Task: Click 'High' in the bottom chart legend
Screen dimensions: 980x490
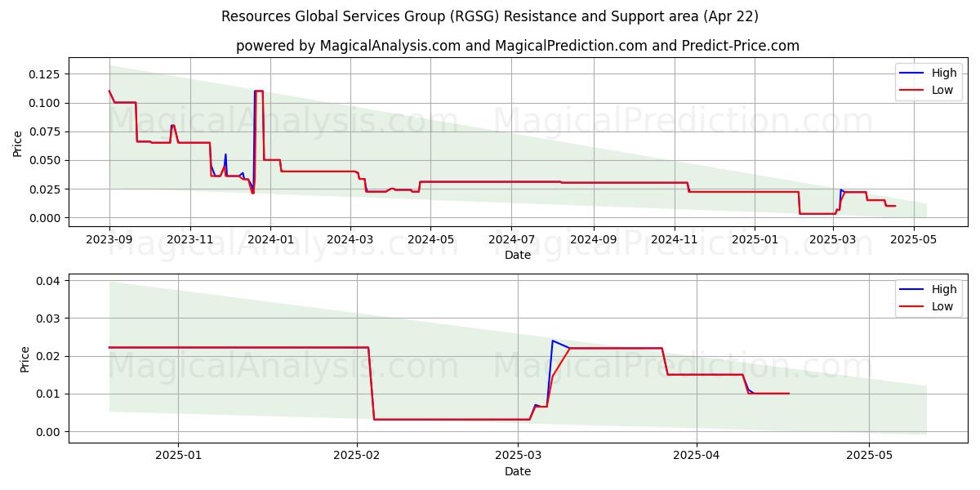Action: (x=944, y=289)
